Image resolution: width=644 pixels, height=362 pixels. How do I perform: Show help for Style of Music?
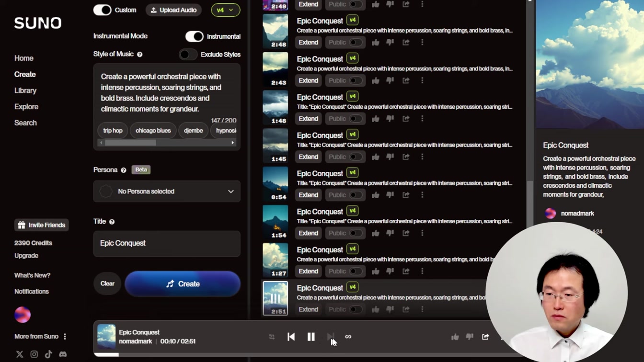[x=140, y=55]
